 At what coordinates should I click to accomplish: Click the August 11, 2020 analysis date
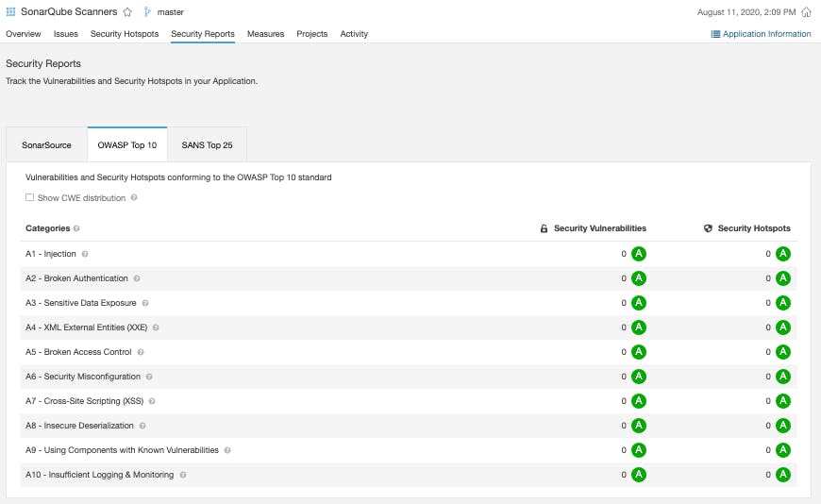(x=746, y=12)
